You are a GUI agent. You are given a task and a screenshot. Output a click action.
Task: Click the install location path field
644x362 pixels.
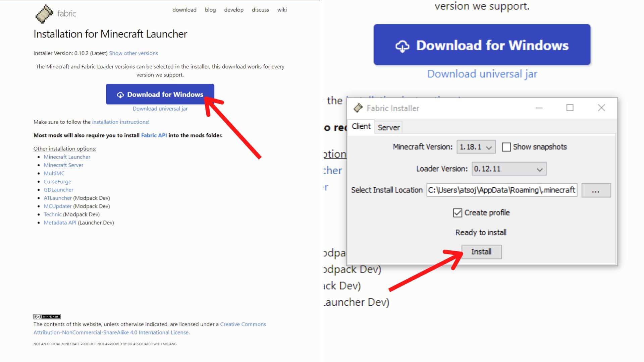pos(502,190)
